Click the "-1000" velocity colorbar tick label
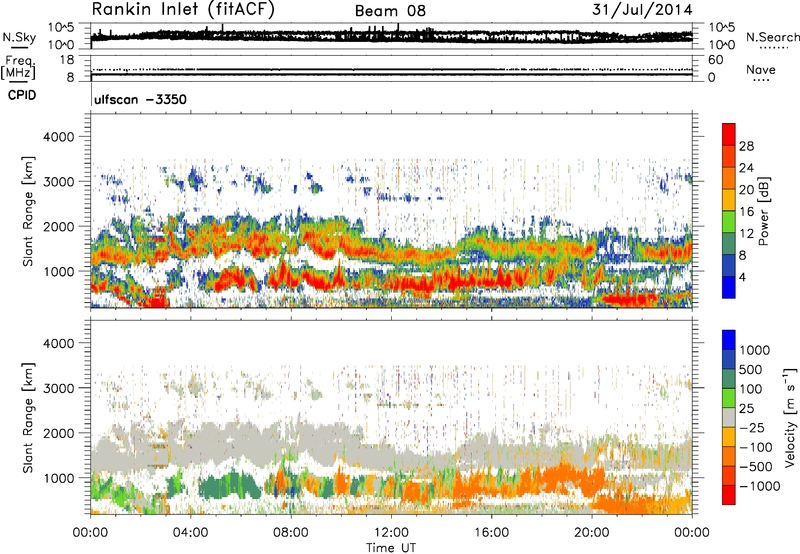This screenshot has width=800, height=554. point(759,486)
